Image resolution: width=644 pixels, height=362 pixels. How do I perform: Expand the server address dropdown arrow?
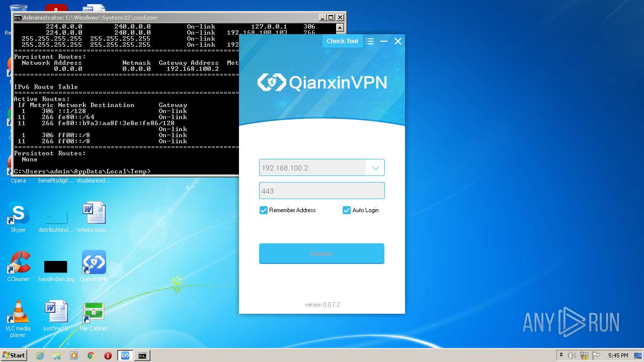pyautogui.click(x=375, y=168)
